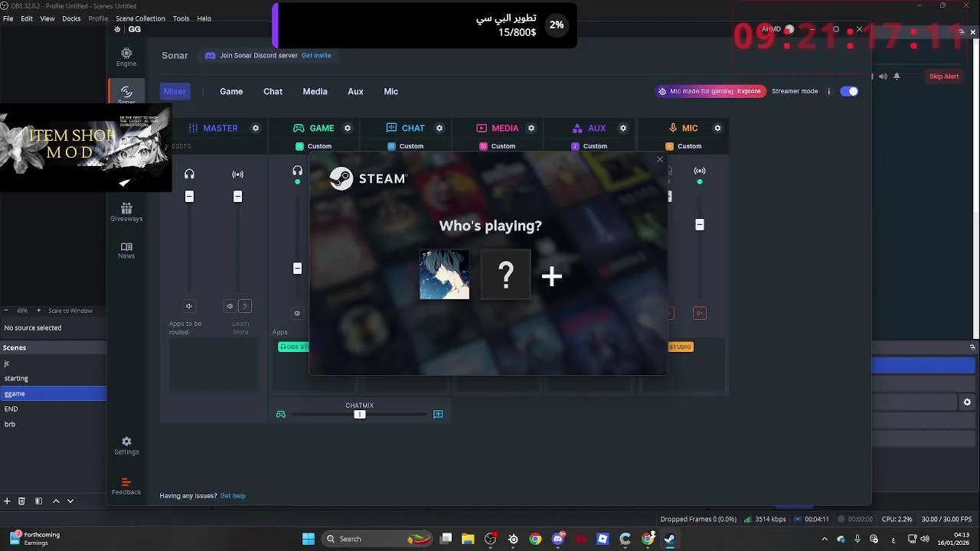Open the Feedback icon in GG sidebar
Image resolution: width=980 pixels, height=551 pixels.
pos(126,487)
